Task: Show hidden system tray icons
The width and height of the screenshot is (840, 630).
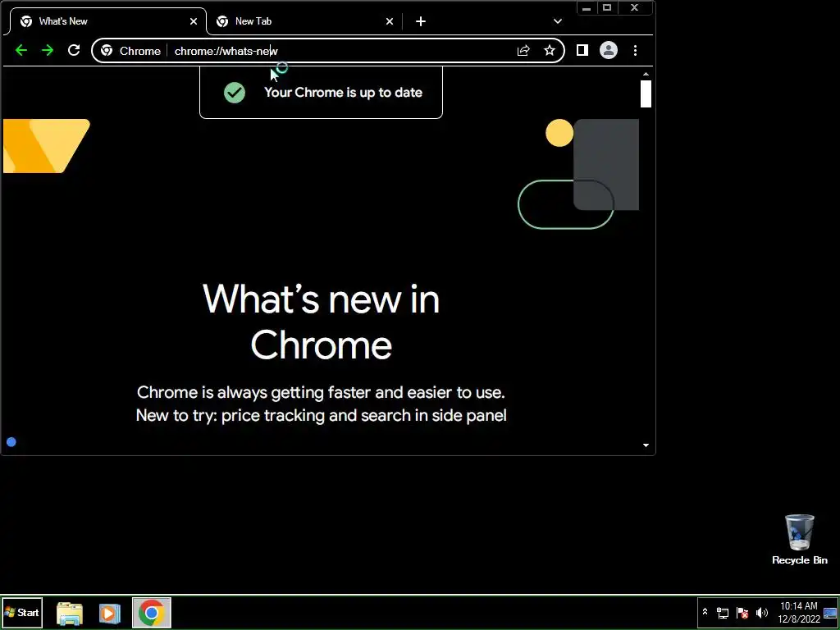Action: 705,612
